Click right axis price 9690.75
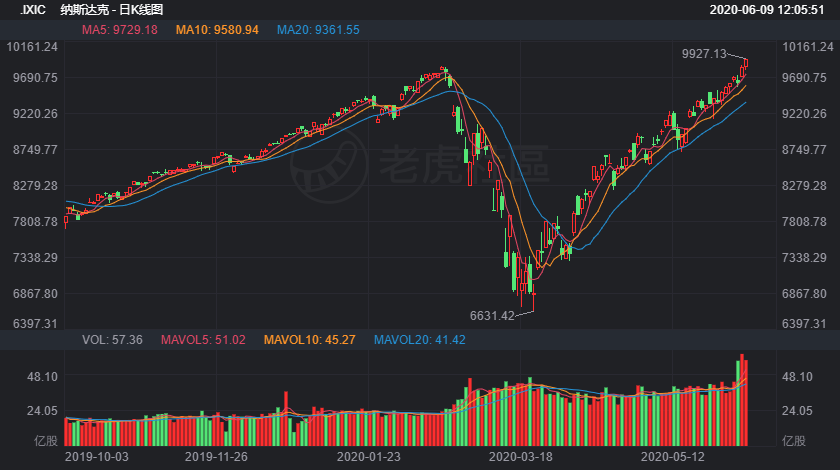 [804, 78]
